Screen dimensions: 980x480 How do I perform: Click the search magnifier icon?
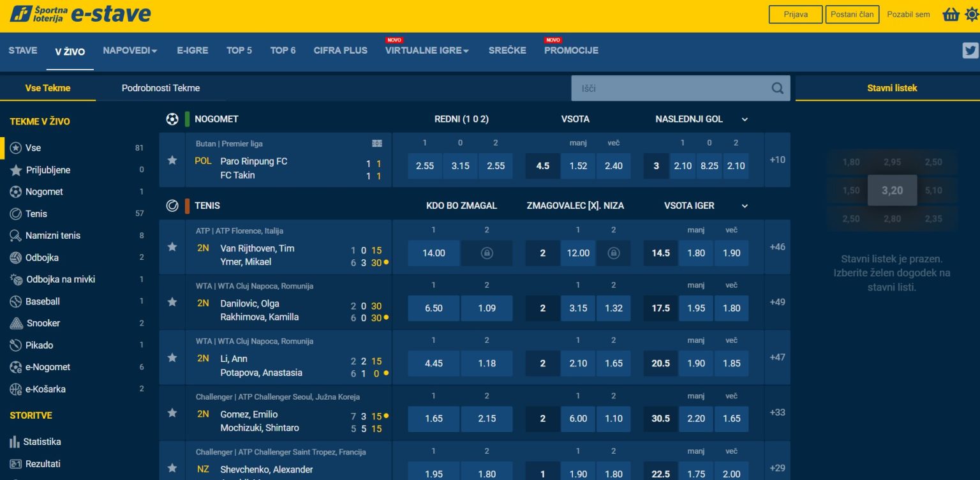point(777,88)
